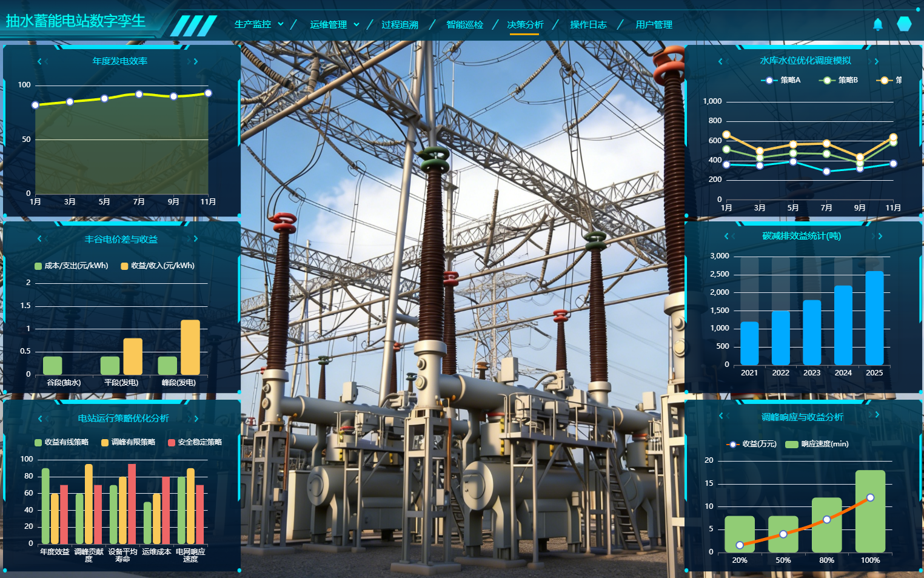Image resolution: width=924 pixels, height=578 pixels.
Task: Click the hexagon user avatar icon
Action: 904,24
